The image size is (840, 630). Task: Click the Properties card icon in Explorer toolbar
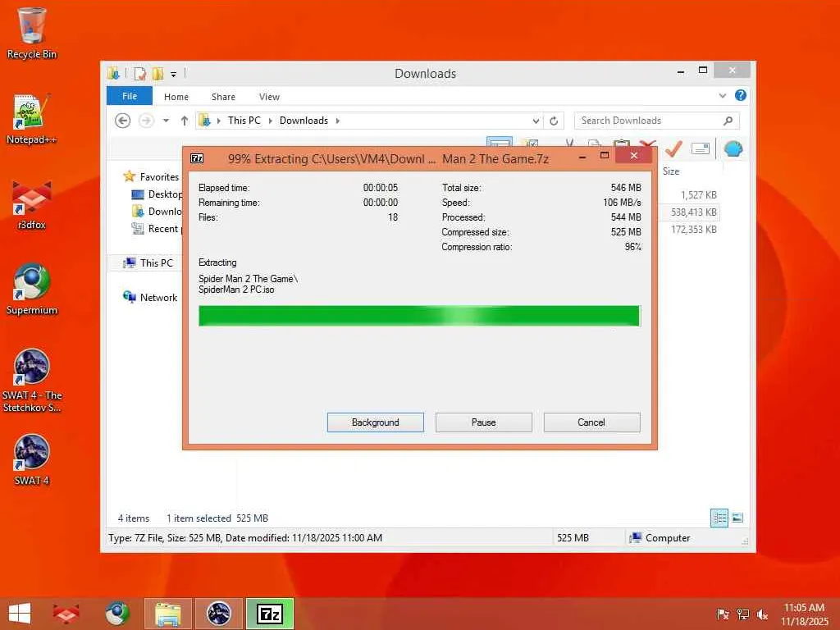tap(701, 148)
